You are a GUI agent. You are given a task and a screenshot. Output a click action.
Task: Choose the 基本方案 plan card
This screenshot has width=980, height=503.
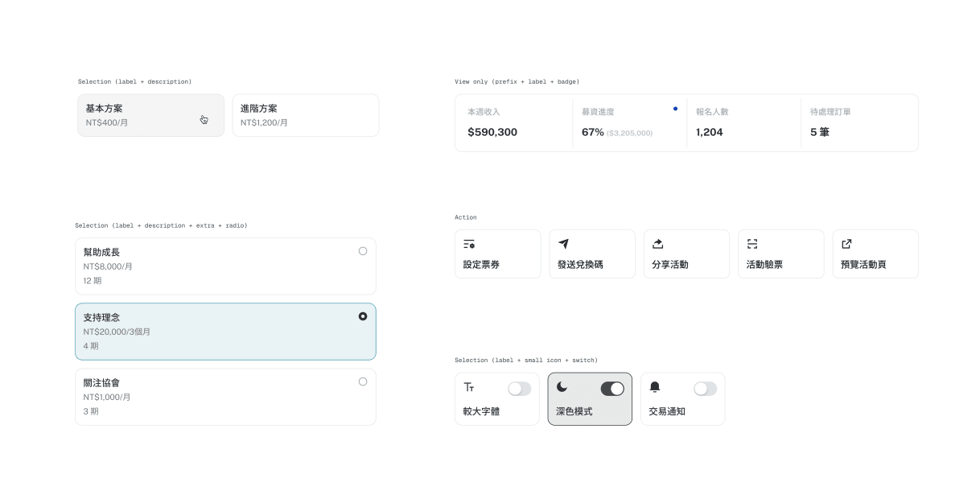click(x=151, y=115)
